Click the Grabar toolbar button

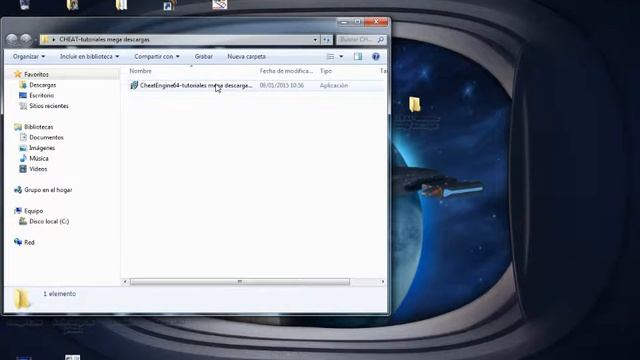(x=204, y=56)
